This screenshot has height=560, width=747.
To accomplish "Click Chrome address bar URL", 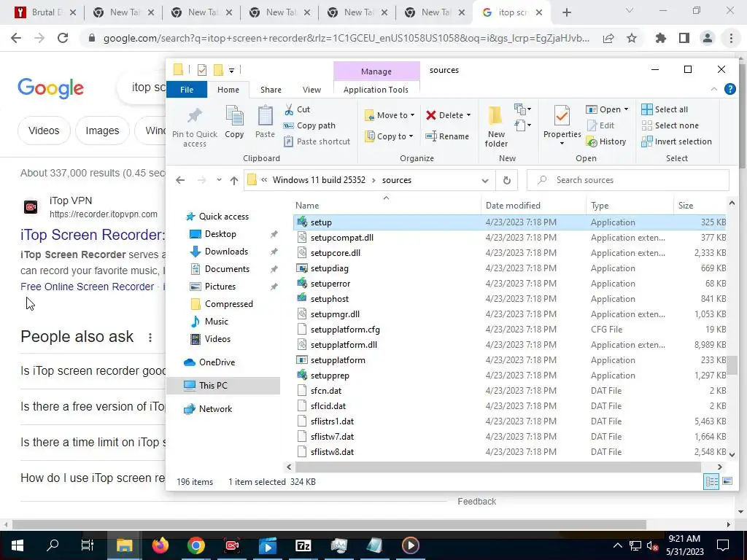I will pos(346,38).
